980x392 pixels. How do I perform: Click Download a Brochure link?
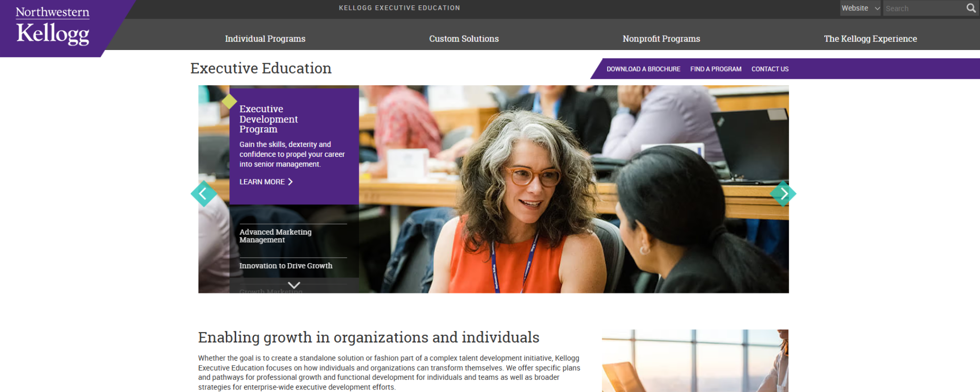pos(643,69)
